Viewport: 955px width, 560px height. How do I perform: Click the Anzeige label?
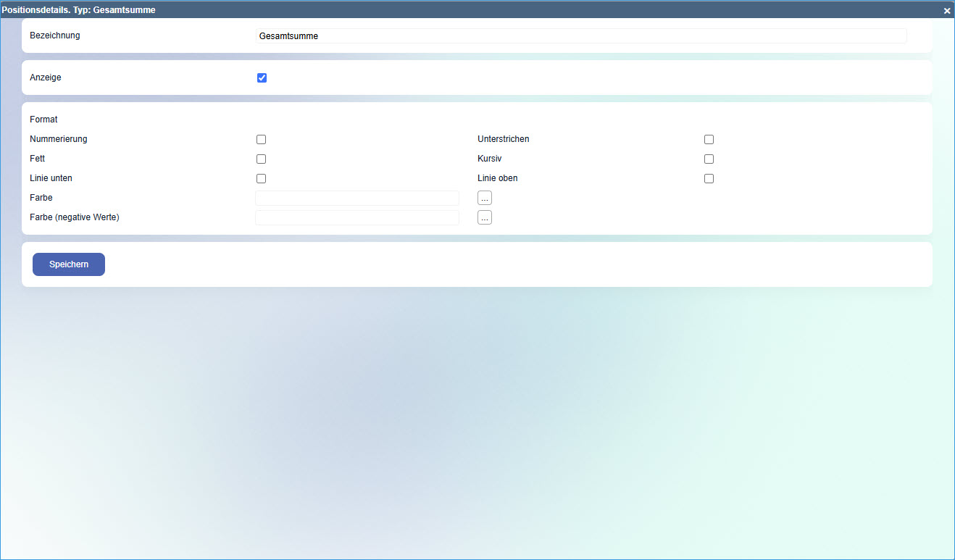click(x=46, y=78)
